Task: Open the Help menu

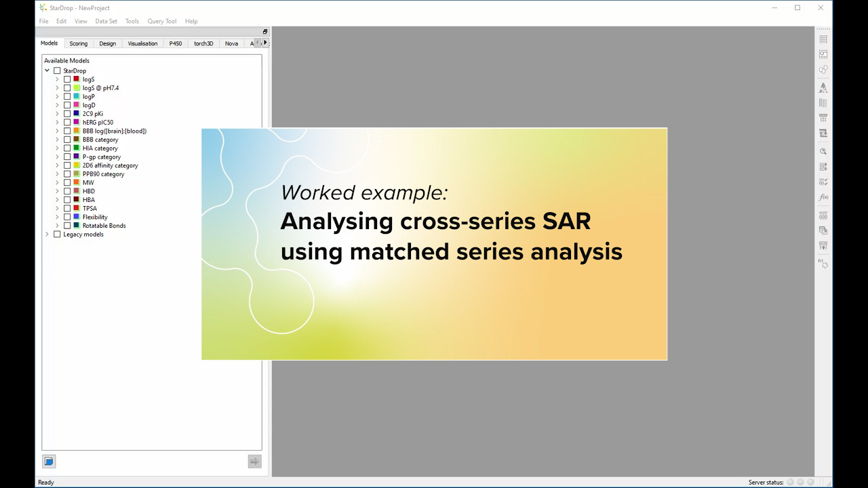Action: [191, 21]
